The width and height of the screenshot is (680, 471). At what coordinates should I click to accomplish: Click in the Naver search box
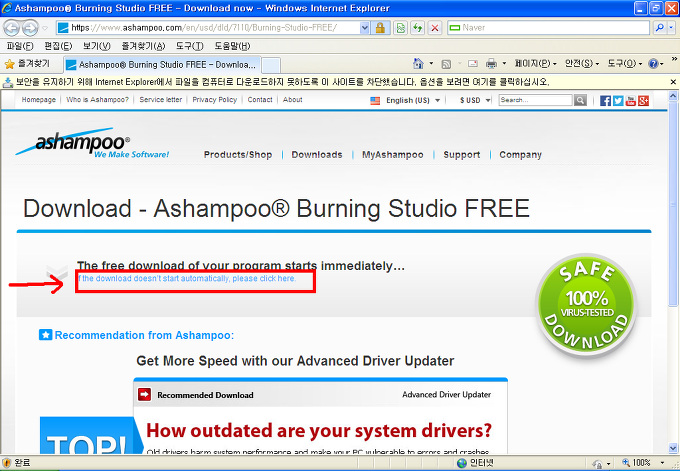[549, 28]
